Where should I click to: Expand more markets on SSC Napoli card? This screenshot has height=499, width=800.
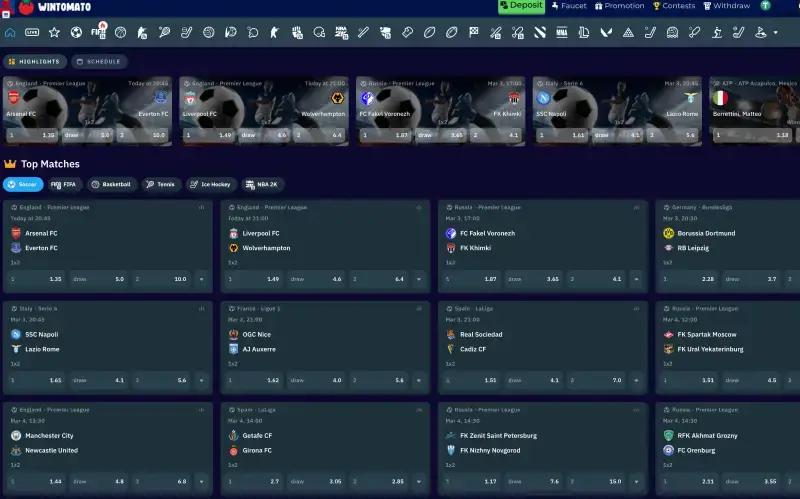pos(201,380)
